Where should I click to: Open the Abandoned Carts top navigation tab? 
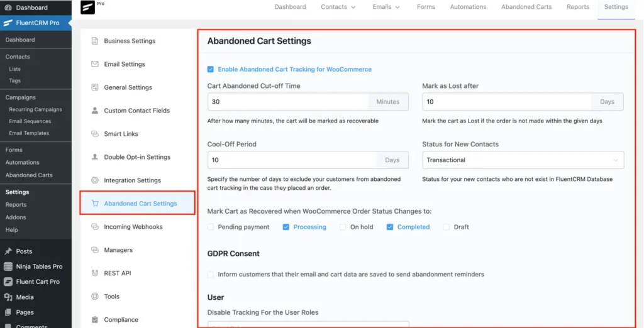coord(526,7)
